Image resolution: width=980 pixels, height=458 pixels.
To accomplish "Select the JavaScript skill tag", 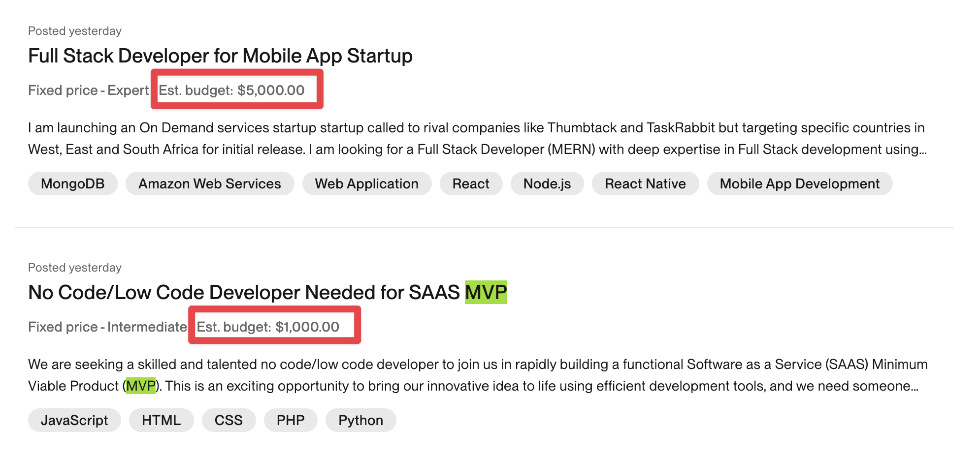I will tap(74, 421).
